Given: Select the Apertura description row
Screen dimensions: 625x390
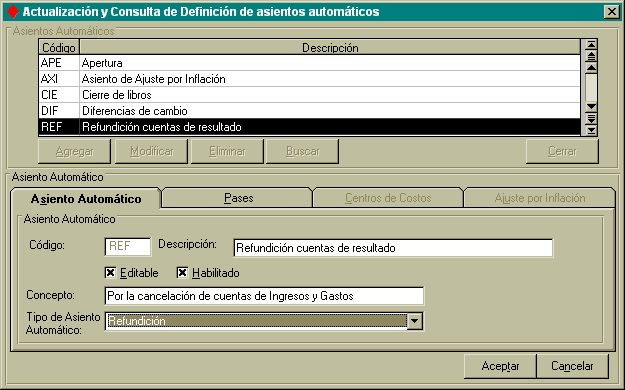Looking at the screenshot, I should pyautogui.click(x=330, y=63).
